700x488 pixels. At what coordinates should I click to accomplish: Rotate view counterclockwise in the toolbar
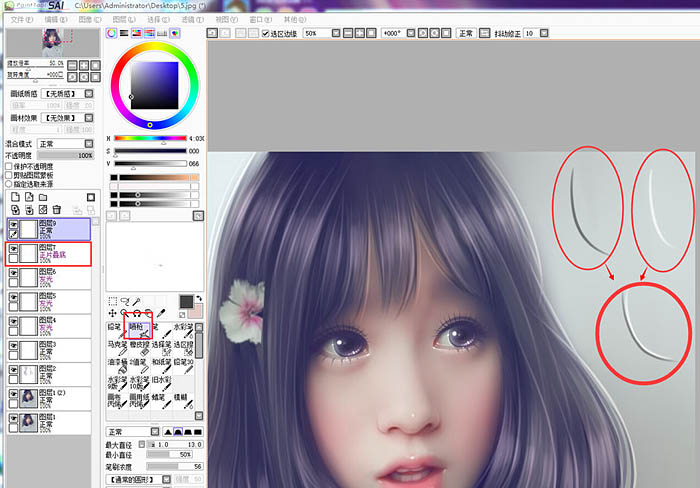[423, 33]
